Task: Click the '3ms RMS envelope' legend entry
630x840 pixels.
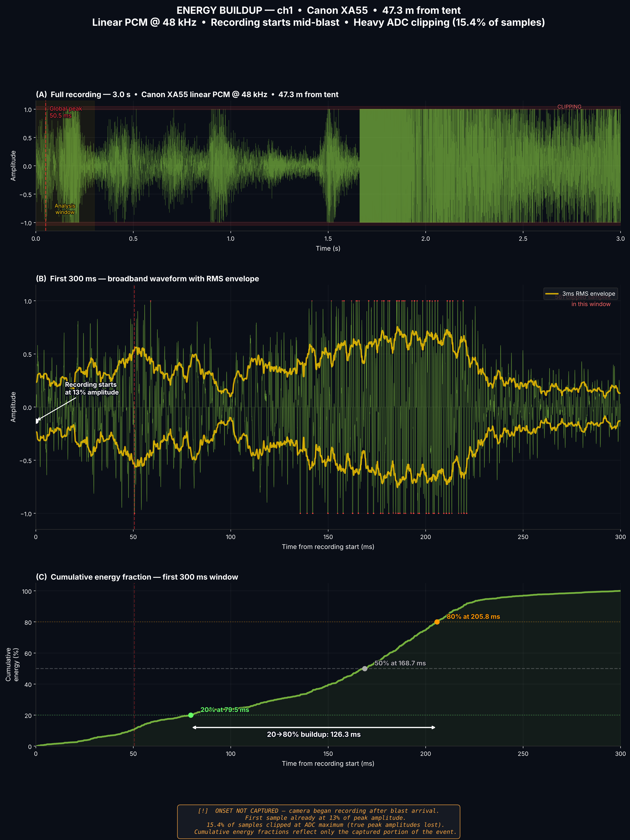Action: (x=580, y=294)
